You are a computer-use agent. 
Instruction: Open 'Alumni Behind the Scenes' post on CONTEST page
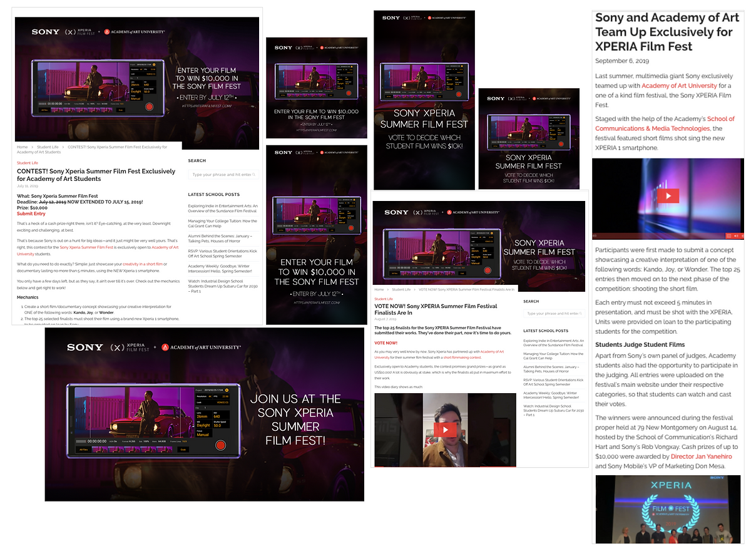tap(220, 239)
